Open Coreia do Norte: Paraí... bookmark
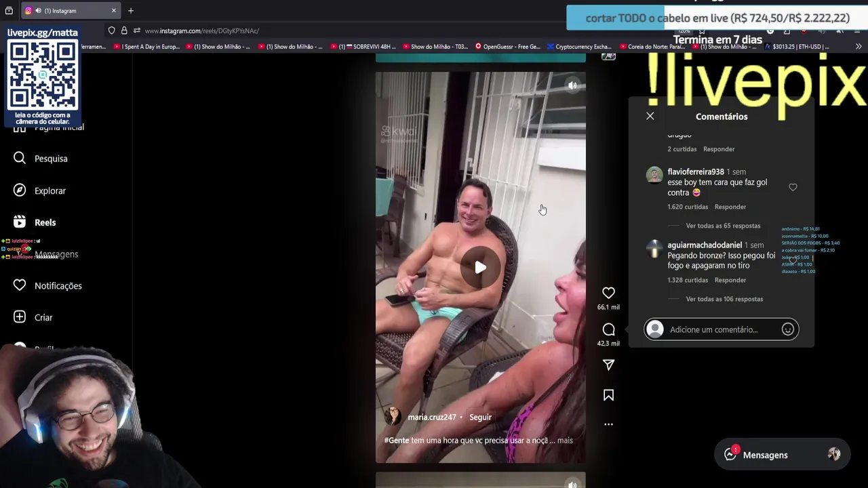Image resolution: width=868 pixels, height=488 pixels. point(652,47)
